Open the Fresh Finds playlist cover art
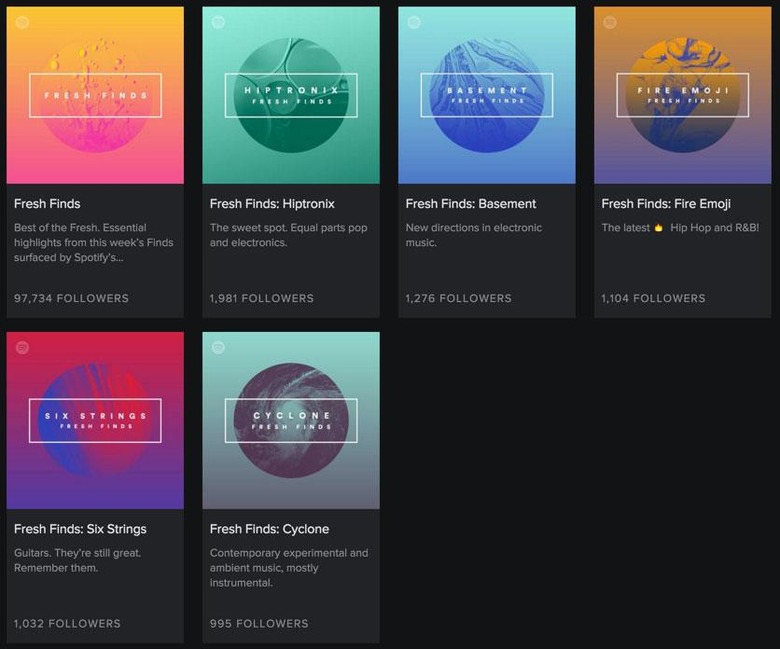 (95, 95)
